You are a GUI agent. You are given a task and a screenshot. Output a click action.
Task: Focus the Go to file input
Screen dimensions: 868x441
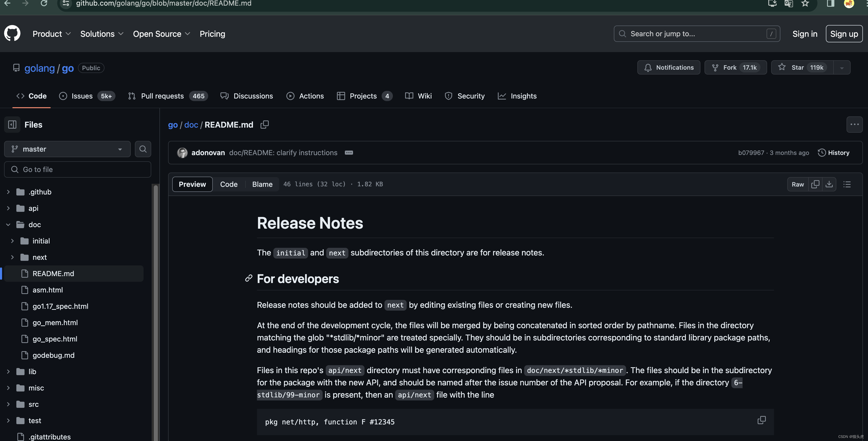77,169
